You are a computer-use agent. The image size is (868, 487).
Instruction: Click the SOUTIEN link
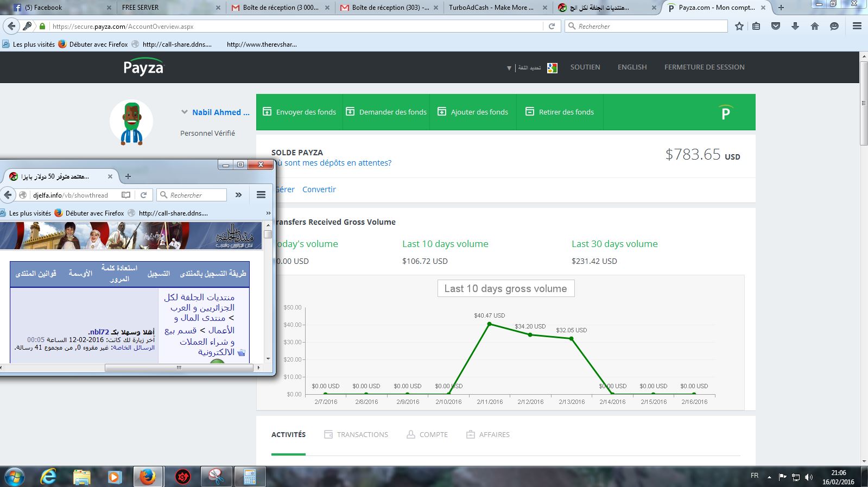pyautogui.click(x=585, y=67)
